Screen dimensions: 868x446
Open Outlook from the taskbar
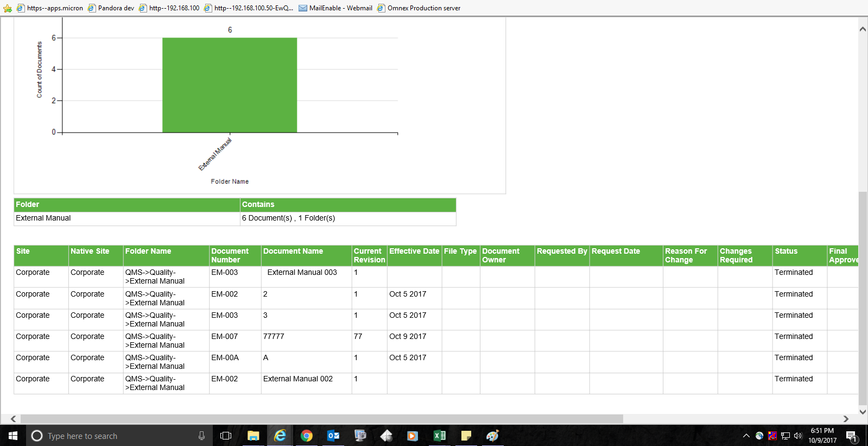333,436
